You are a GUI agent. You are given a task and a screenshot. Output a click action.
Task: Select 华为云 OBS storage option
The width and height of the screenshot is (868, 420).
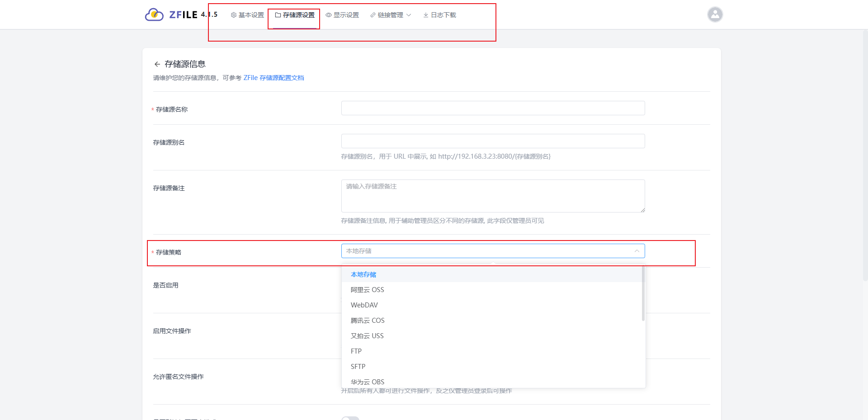coord(492,382)
